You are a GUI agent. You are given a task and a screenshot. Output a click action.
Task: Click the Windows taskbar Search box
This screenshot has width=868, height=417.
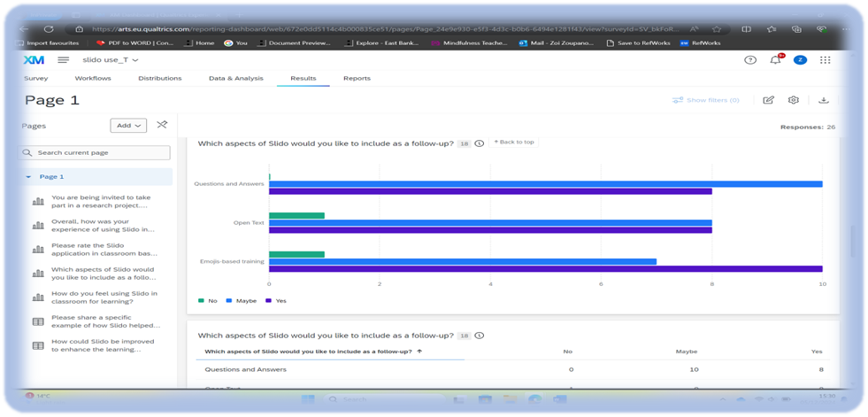coord(385,399)
